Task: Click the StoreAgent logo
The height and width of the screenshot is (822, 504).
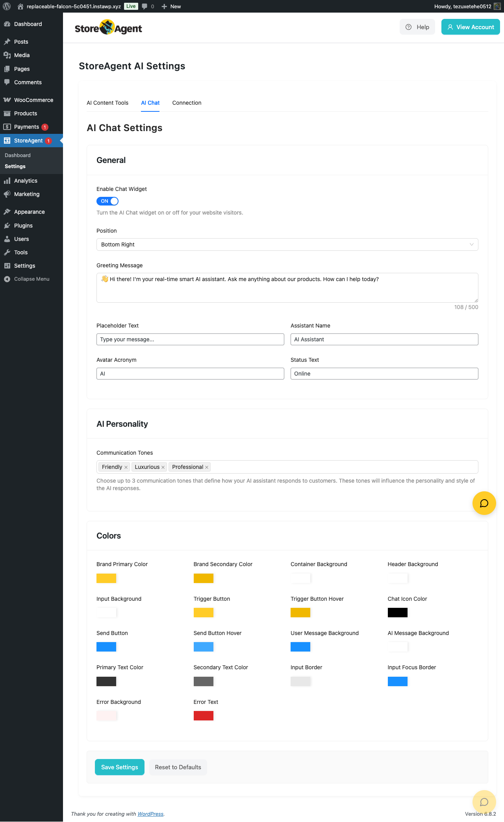Action: coord(108,28)
